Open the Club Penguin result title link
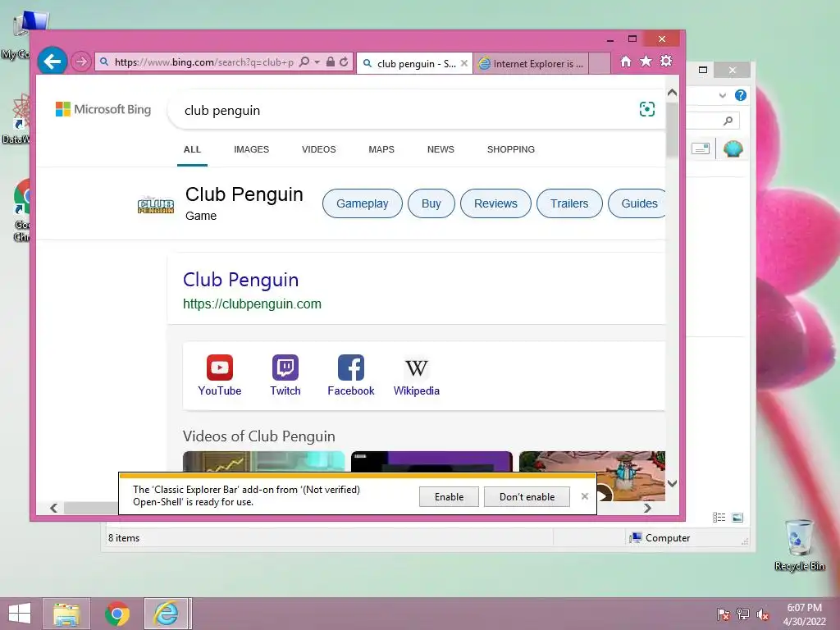Image resolution: width=840 pixels, height=630 pixels. pos(240,280)
